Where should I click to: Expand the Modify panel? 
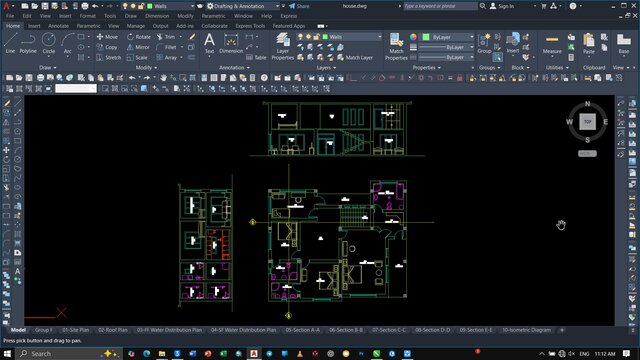coord(146,67)
